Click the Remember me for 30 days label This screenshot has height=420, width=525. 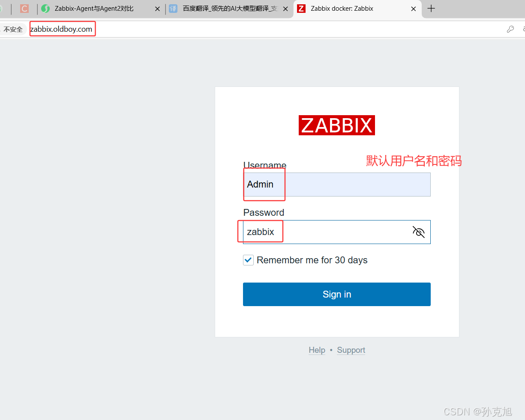tap(312, 260)
